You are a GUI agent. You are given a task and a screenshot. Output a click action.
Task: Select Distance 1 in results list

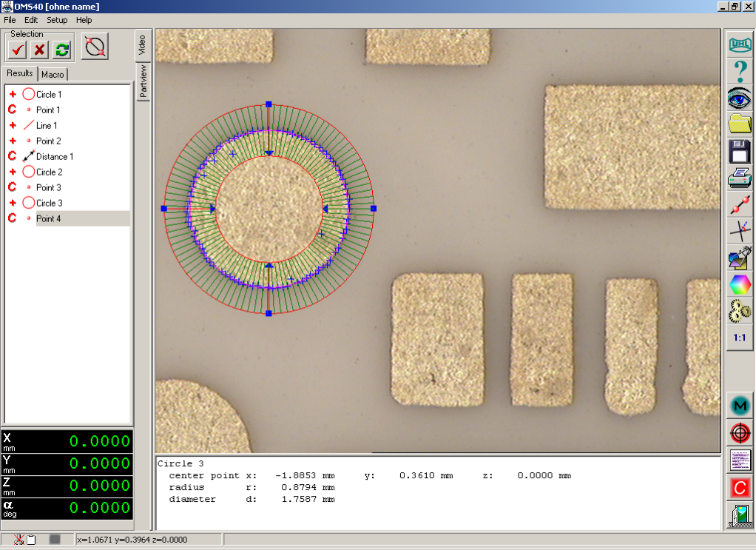55,157
